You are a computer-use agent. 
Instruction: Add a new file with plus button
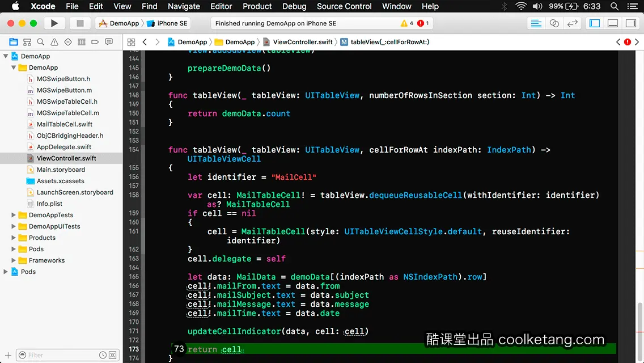coord(8,355)
